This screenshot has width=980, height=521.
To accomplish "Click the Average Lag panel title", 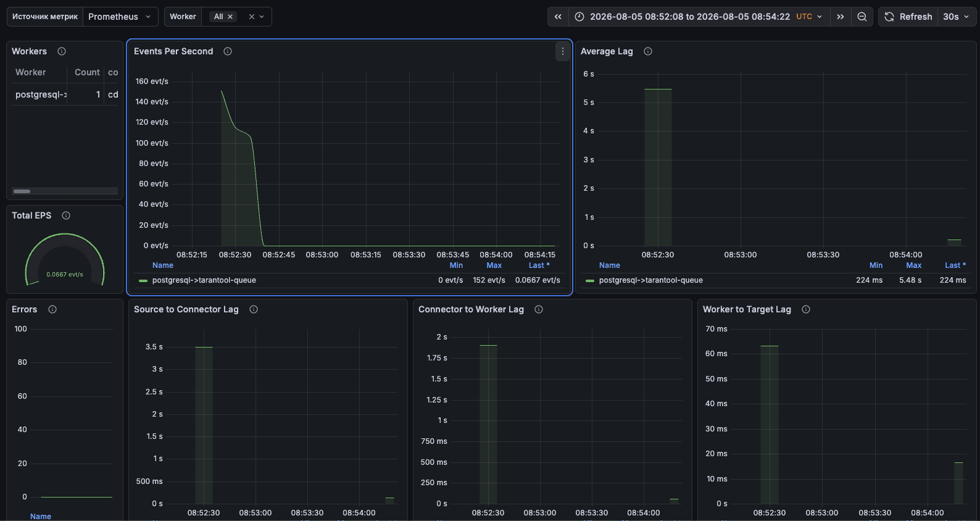I will 607,51.
